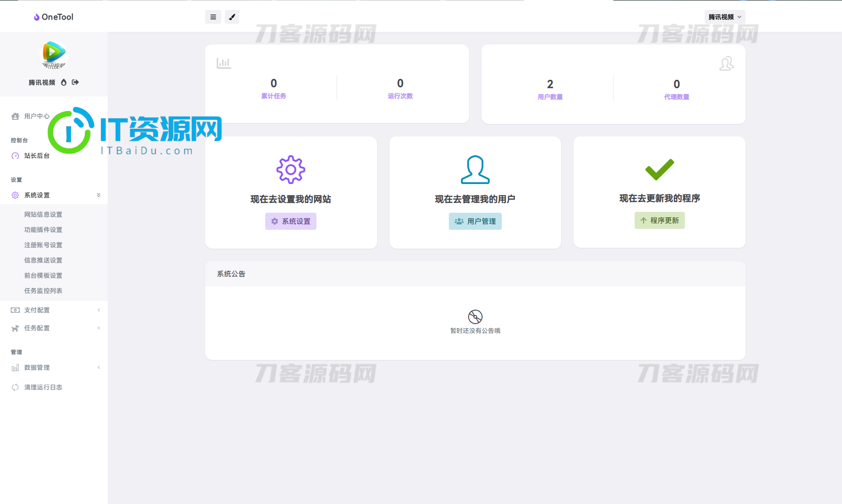842x504 pixels.
Task: Click the 系统设置 gear icon in sidebar
Action: coord(15,195)
